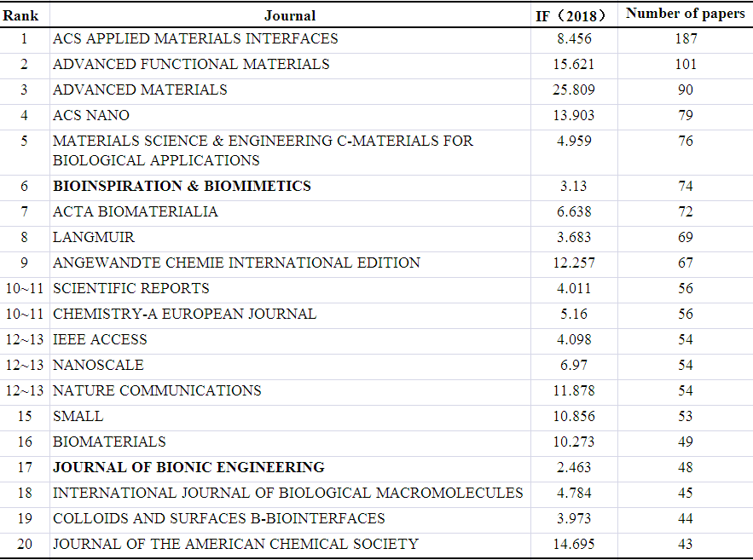Click "ACS APPLIED MATERIALS INTERFACES" journal name
Viewport: 753px width, 560px height.
pos(195,38)
